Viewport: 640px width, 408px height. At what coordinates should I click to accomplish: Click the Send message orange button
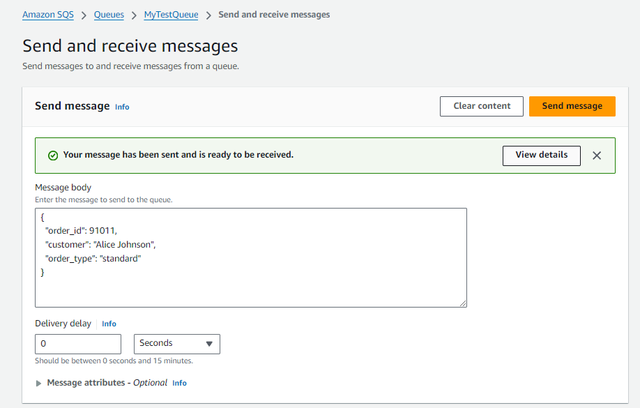tap(571, 106)
